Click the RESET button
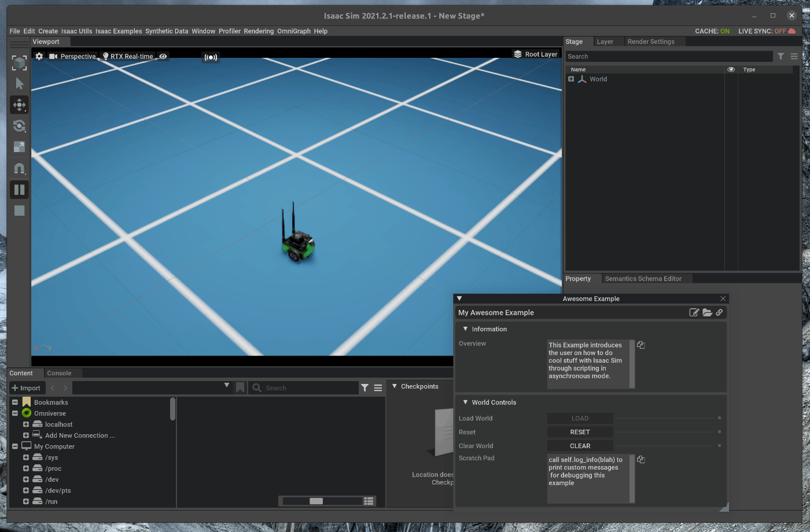This screenshot has width=810, height=532. pos(580,432)
